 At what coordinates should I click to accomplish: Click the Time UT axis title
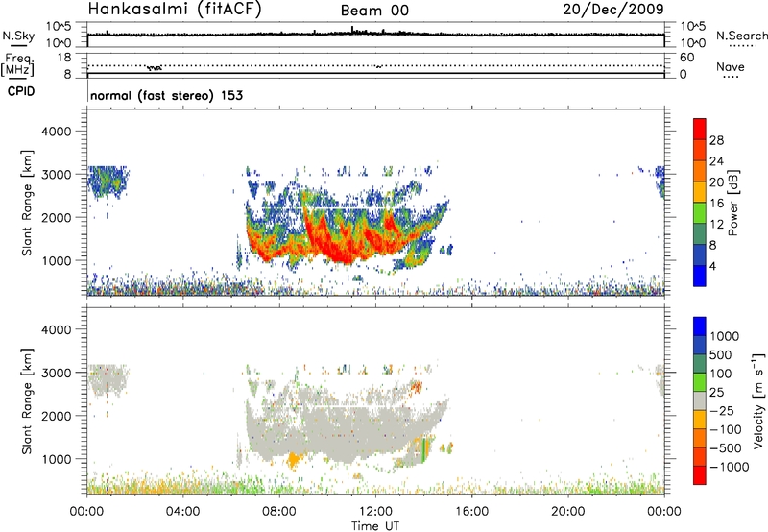point(375,526)
